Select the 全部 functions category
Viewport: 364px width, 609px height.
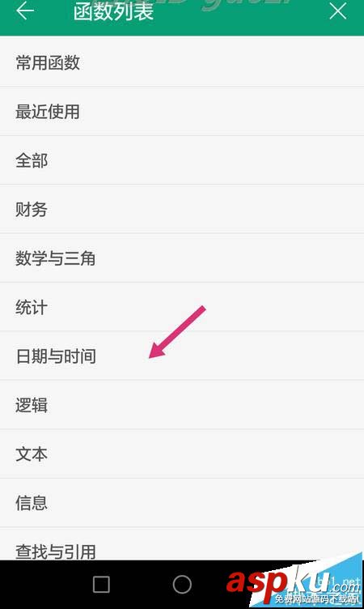(x=182, y=160)
